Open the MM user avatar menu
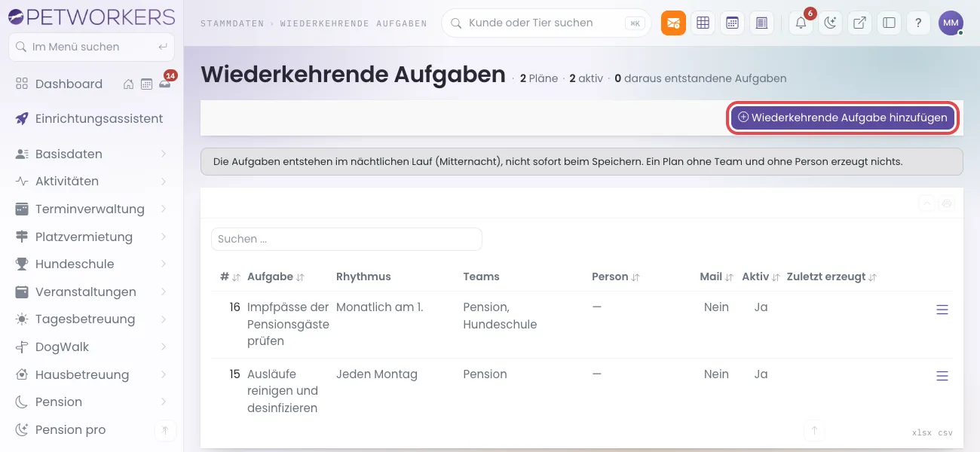The width and height of the screenshot is (980, 452). point(951,23)
